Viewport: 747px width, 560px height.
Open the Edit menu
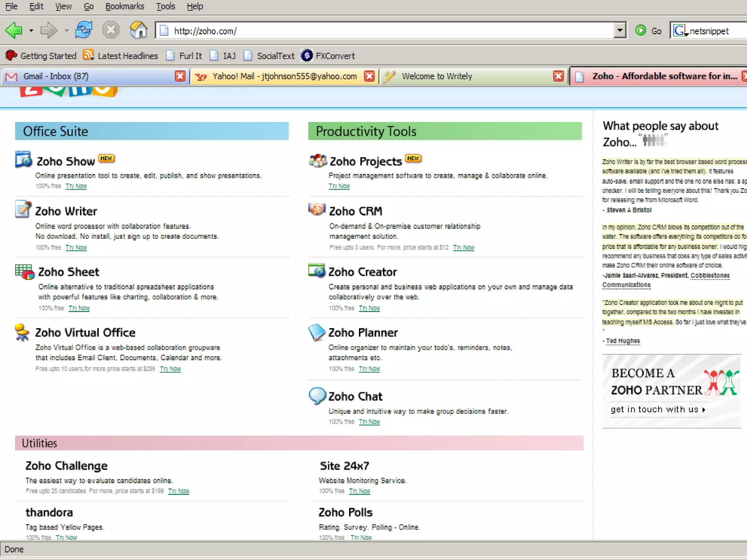coord(36,7)
